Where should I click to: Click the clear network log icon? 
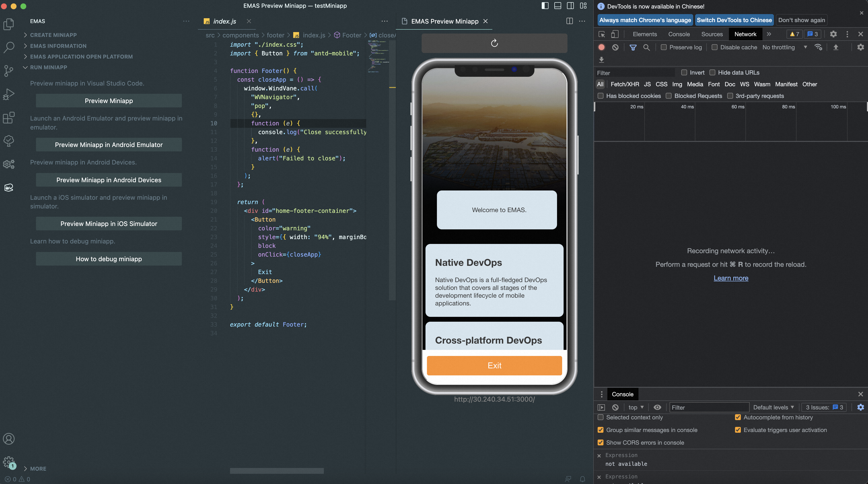(615, 47)
